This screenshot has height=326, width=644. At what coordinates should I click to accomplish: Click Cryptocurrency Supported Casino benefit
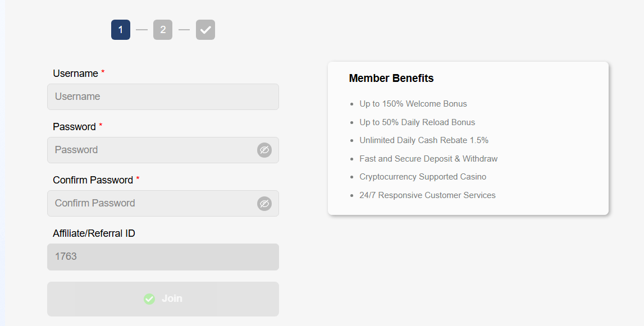pos(423,177)
